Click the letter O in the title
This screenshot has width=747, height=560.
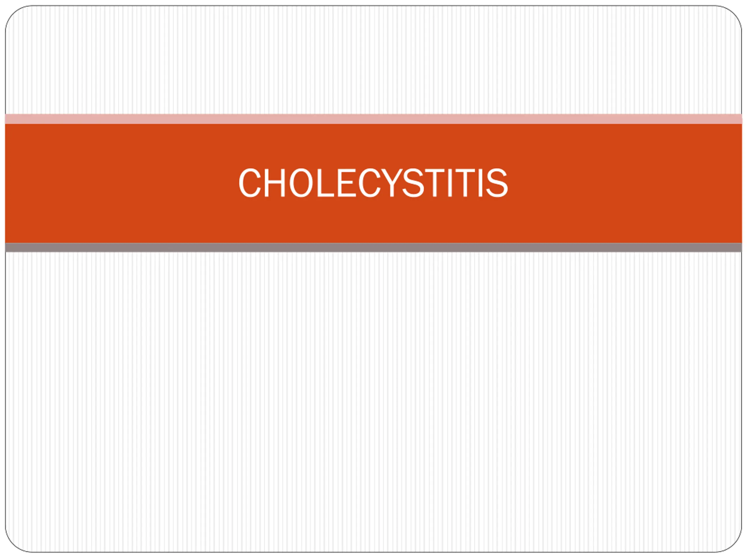click(301, 183)
